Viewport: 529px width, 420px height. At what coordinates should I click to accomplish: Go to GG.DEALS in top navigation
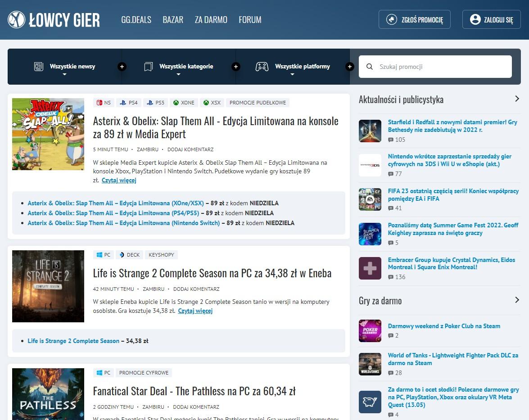click(136, 20)
